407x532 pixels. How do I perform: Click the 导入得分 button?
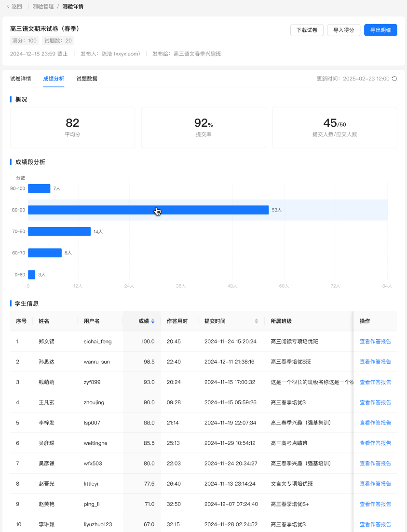343,30
